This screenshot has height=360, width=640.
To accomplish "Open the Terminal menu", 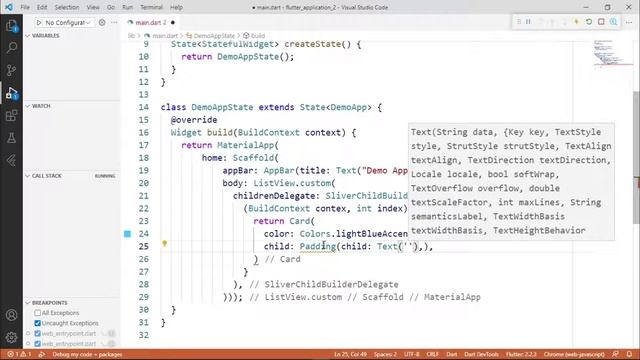I will tap(151, 7).
